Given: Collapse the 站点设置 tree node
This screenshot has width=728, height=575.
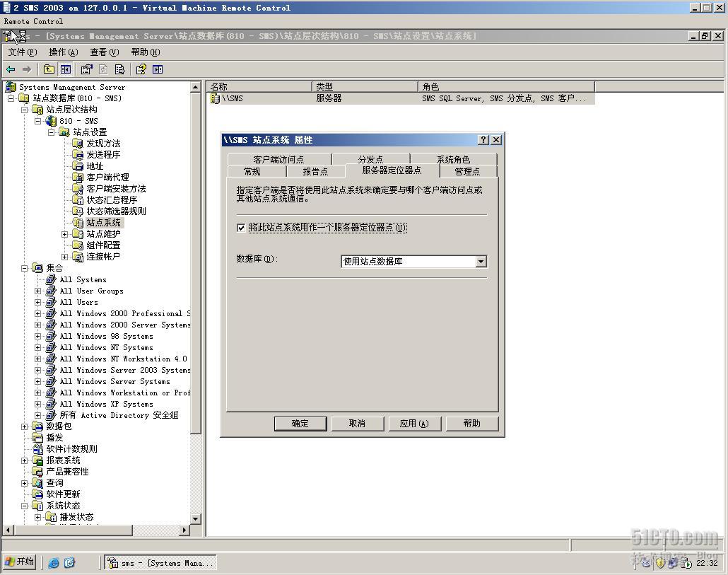Looking at the screenshot, I should (x=52, y=132).
